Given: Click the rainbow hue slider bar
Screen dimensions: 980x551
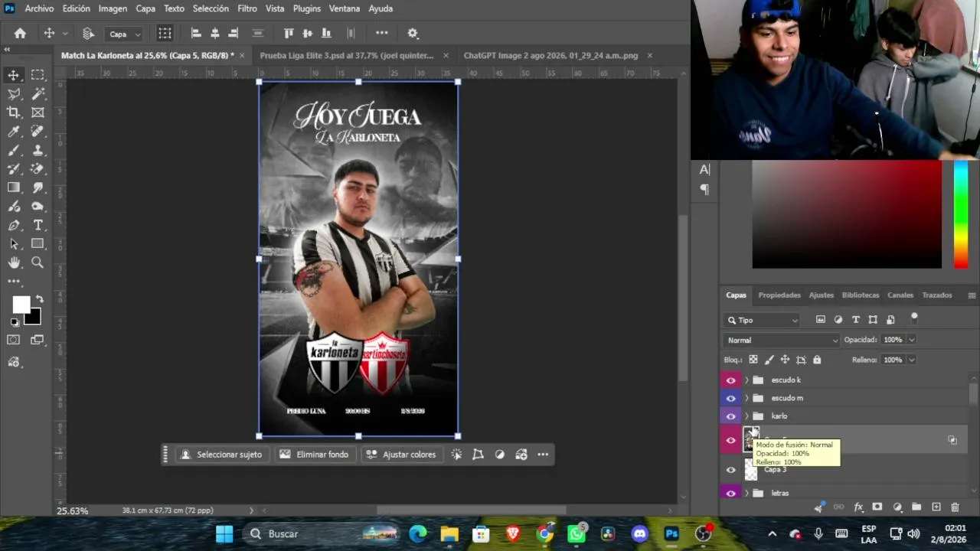Looking at the screenshot, I should [961, 215].
